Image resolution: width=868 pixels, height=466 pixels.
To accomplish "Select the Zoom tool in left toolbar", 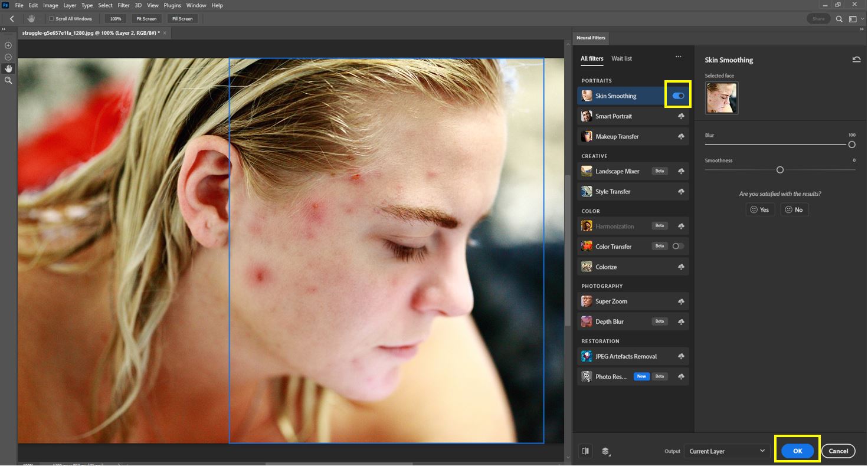I will (x=8, y=80).
